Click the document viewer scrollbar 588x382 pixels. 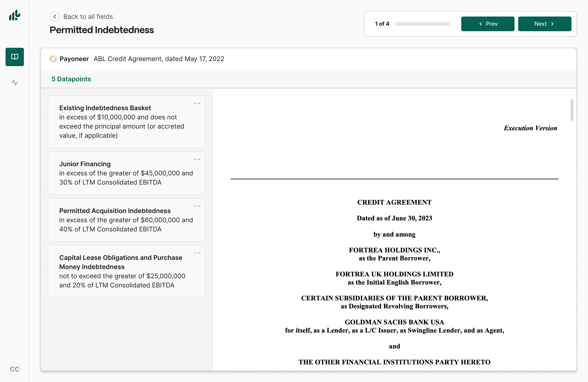click(x=572, y=110)
